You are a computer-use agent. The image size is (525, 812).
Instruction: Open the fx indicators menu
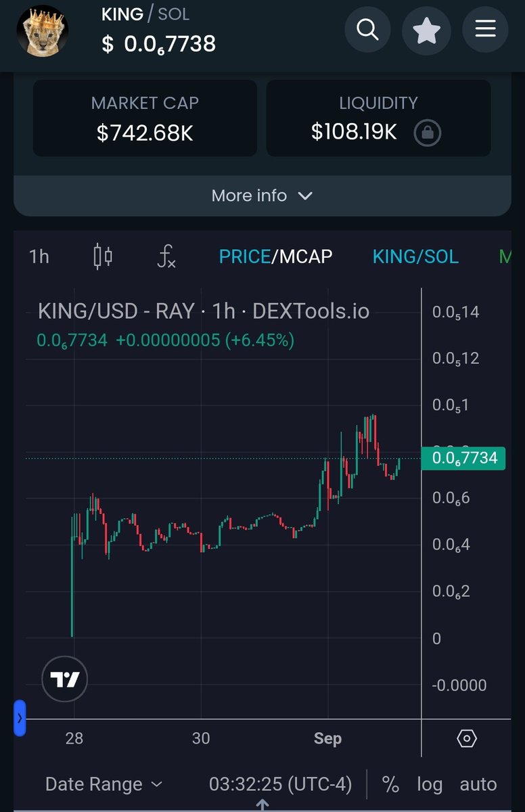(x=166, y=256)
